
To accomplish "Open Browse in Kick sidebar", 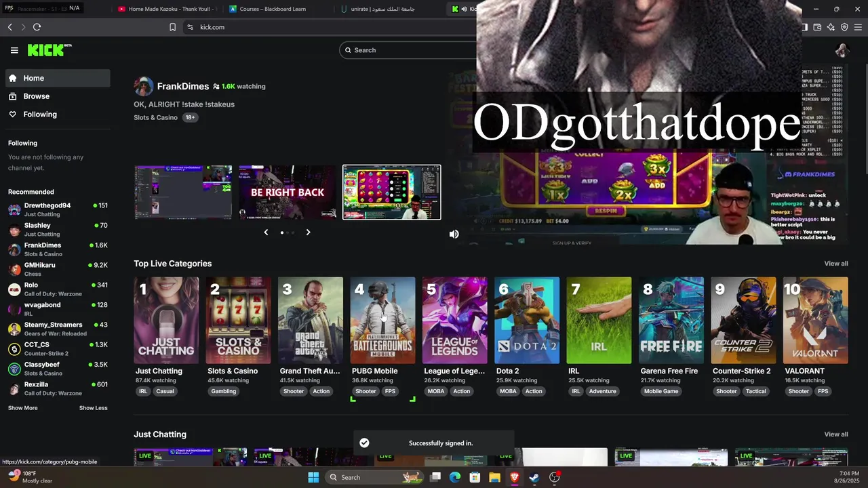I will (x=58, y=96).
